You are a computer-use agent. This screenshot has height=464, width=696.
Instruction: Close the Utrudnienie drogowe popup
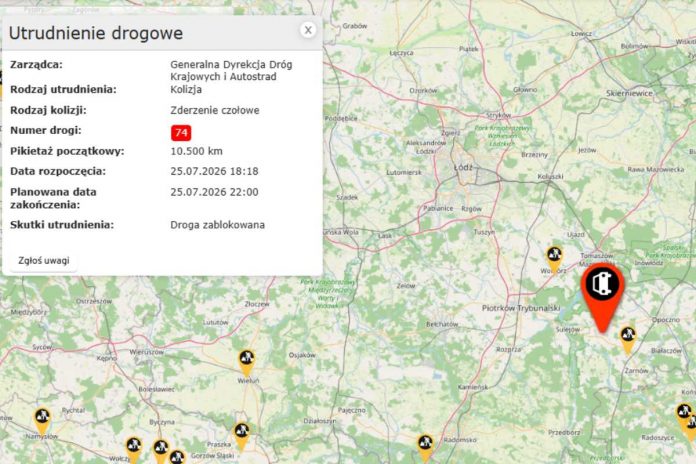(x=308, y=30)
